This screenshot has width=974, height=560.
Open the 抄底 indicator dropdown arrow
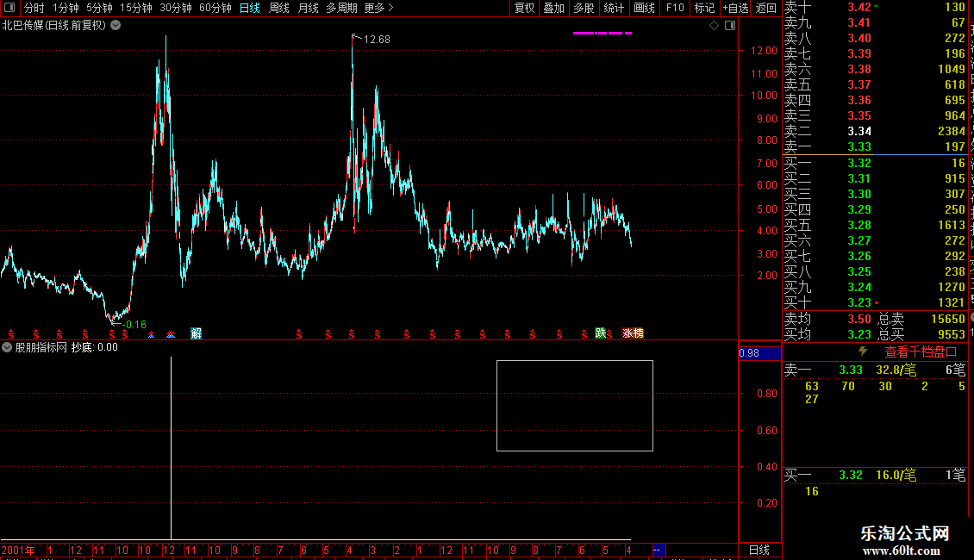click(7, 348)
